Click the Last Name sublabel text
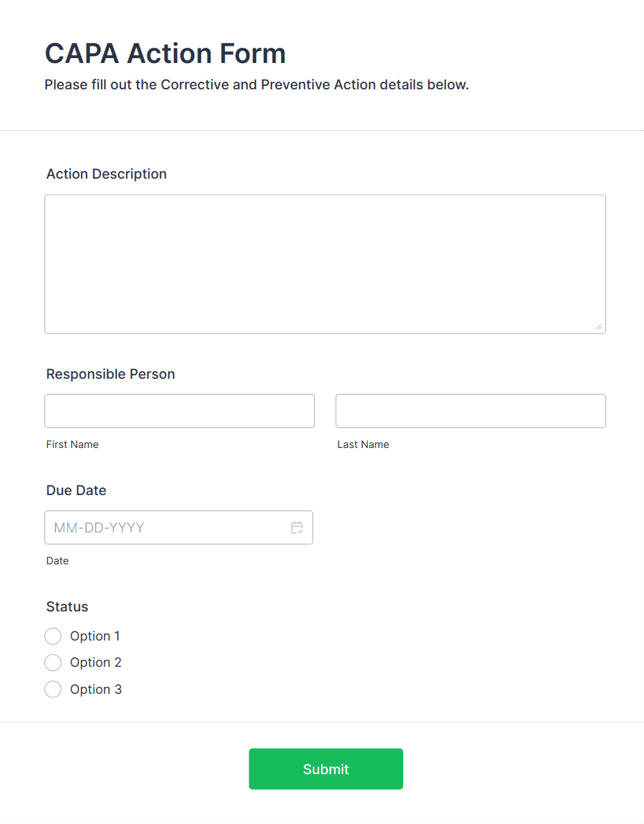The height and width of the screenshot is (824, 644). tap(363, 445)
